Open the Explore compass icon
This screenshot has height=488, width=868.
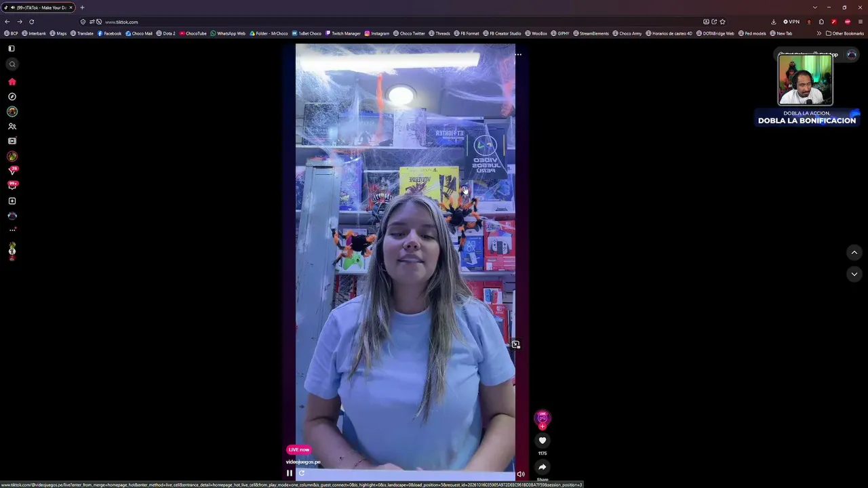coord(12,97)
